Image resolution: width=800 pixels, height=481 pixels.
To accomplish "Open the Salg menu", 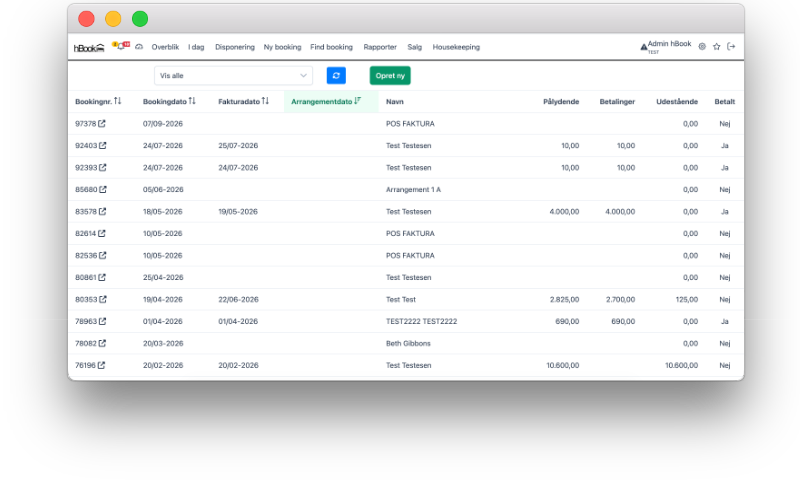I will [x=414, y=47].
